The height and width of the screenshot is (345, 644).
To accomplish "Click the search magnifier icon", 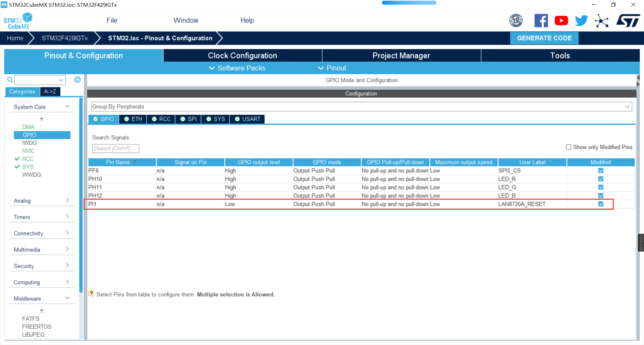I will pos(10,80).
